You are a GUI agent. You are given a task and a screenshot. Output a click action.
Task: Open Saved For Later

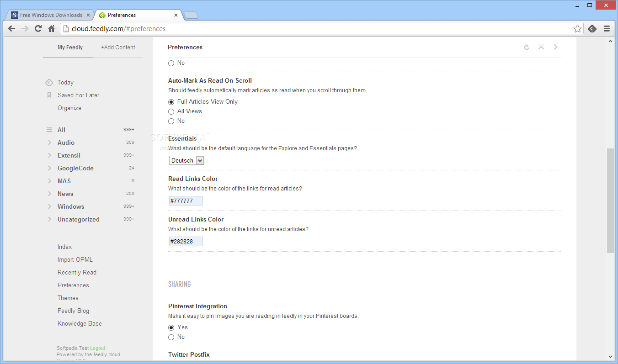coord(78,95)
